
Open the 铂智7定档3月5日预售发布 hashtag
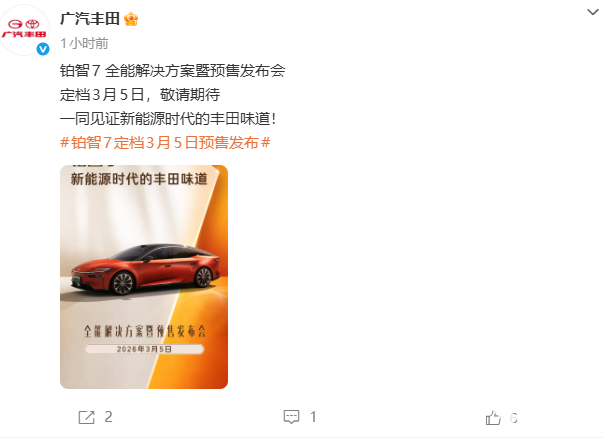[x=165, y=143]
